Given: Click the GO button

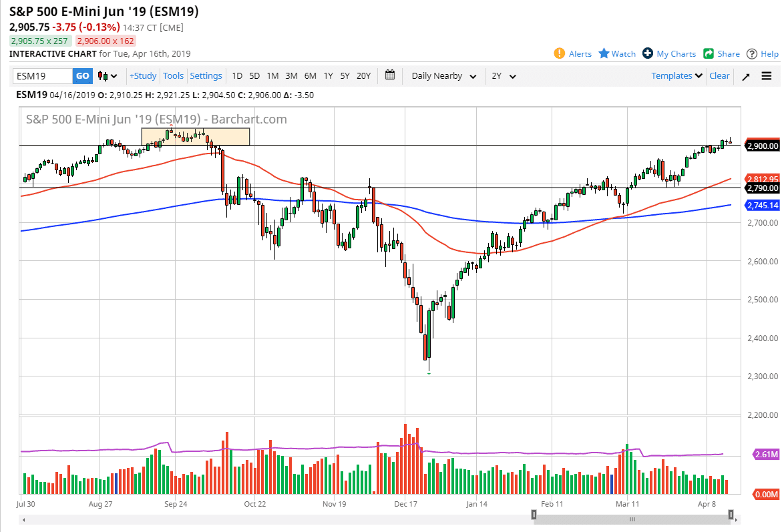Looking at the screenshot, I should [81, 75].
